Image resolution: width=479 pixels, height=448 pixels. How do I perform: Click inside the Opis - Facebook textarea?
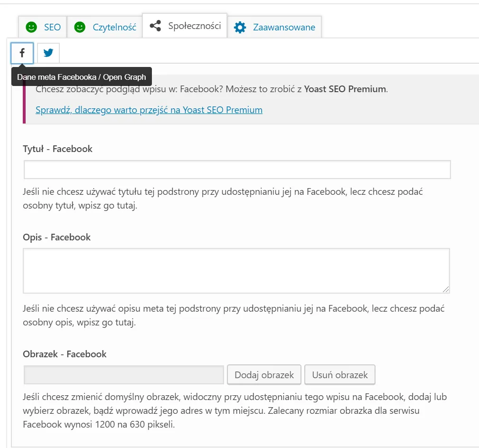coord(236,270)
